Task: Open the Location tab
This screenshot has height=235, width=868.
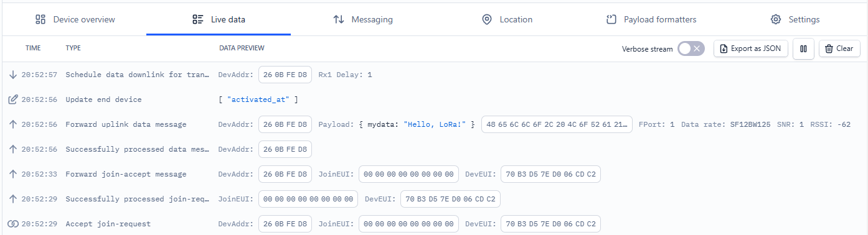Action: (x=507, y=19)
